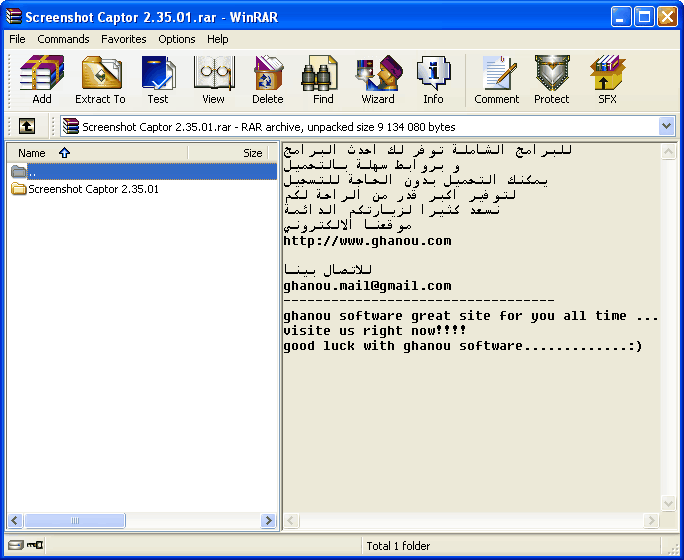684x560 pixels.
Task: Minimize the WinRAR window
Action: tap(621, 17)
